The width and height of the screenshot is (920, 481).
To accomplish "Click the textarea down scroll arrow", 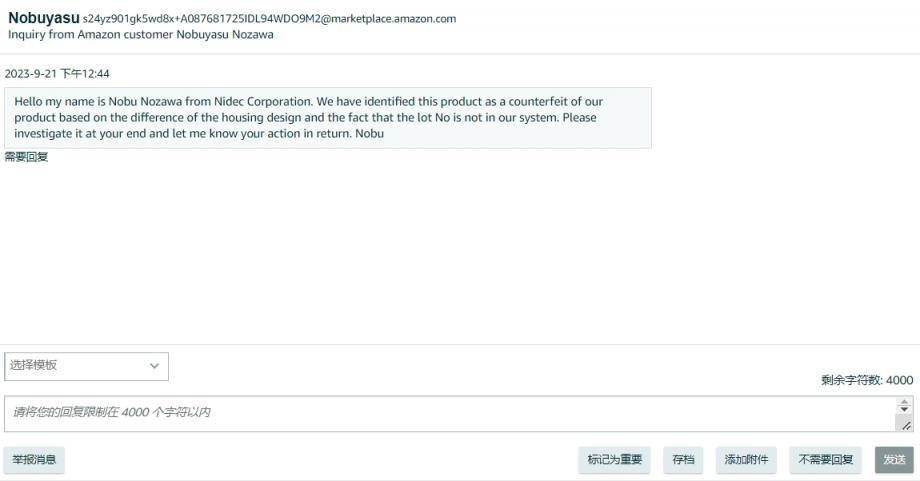I will click(904, 409).
